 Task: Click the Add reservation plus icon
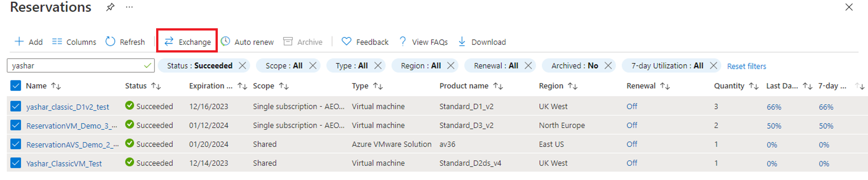pyautogui.click(x=19, y=42)
